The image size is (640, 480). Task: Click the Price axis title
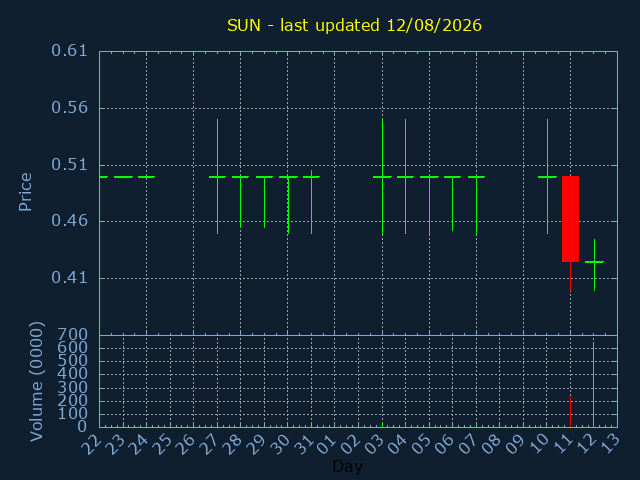click(x=25, y=192)
